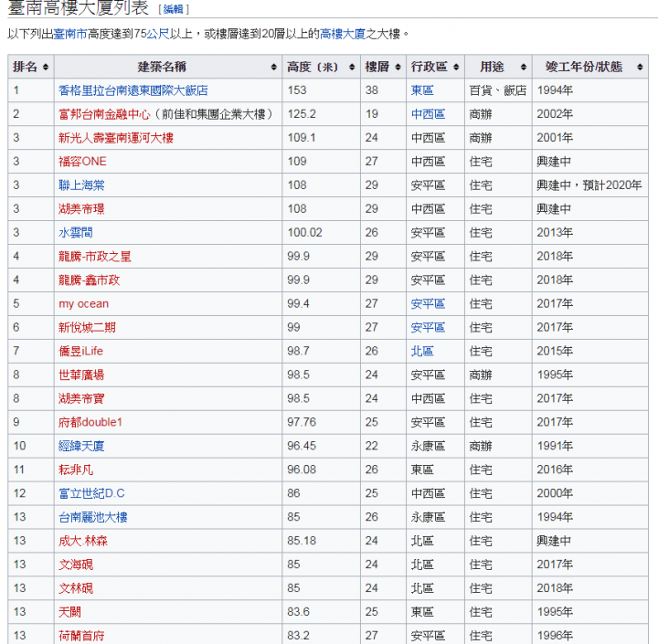Sort table by 用途 column arrows
Screen dimensions: 658x644
pyautogui.click(x=524, y=67)
